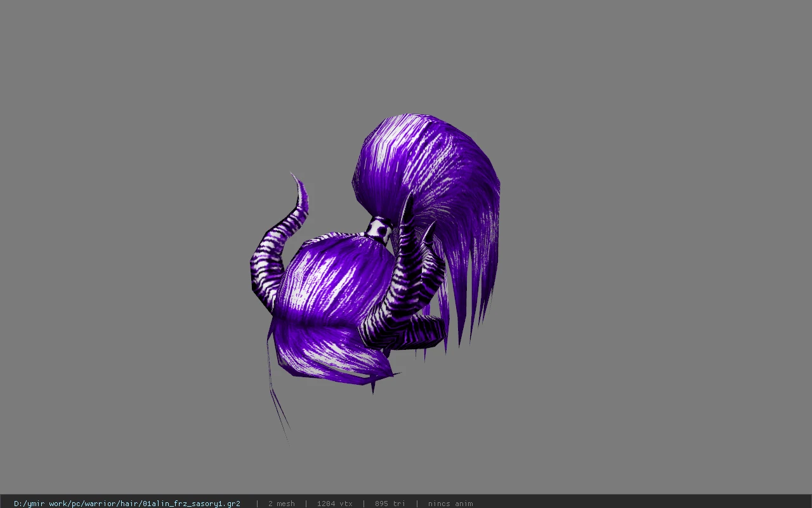812x508 pixels.
Task: Click the "nincs anim" status entry
Action: coord(450,504)
